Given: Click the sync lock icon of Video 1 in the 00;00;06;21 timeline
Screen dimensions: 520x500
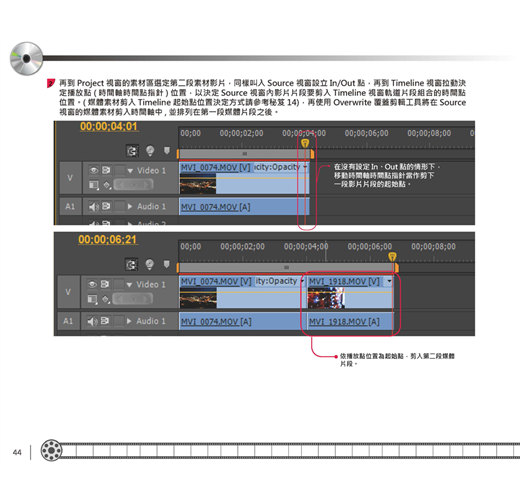Looking at the screenshot, I should tap(105, 284).
